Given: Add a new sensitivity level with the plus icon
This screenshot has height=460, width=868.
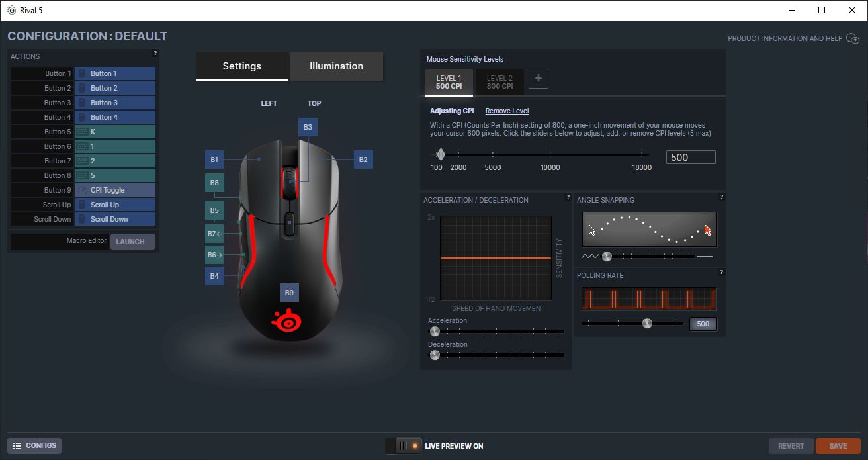Looking at the screenshot, I should coord(538,79).
